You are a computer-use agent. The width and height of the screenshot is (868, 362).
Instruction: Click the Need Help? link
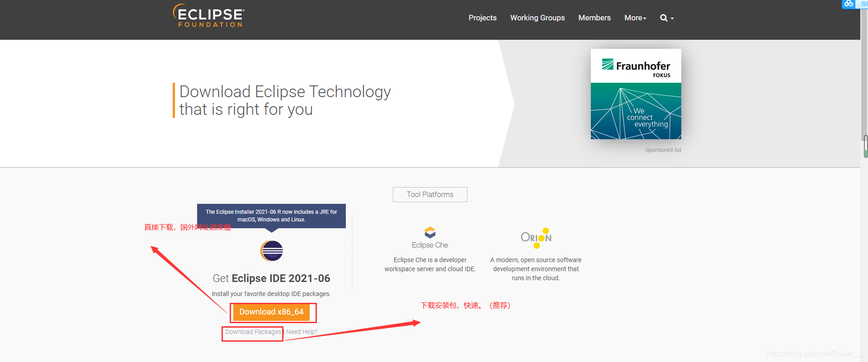(x=302, y=332)
